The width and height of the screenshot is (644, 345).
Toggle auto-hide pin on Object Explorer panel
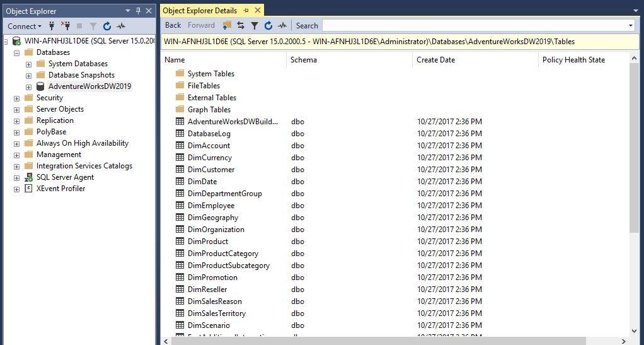pyautogui.click(x=139, y=11)
